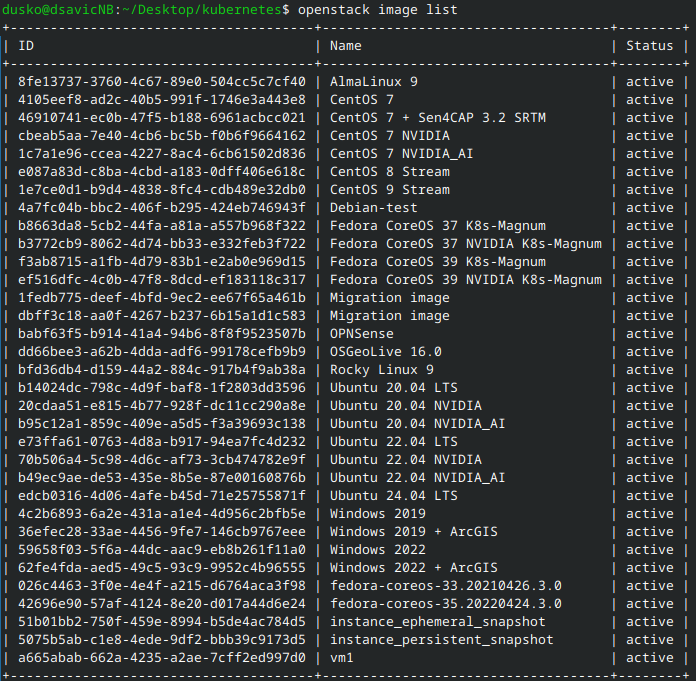Click the CentOS 7 + Sen4CAP 3.2 SRTM entry
696x681 pixels.
[438, 118]
